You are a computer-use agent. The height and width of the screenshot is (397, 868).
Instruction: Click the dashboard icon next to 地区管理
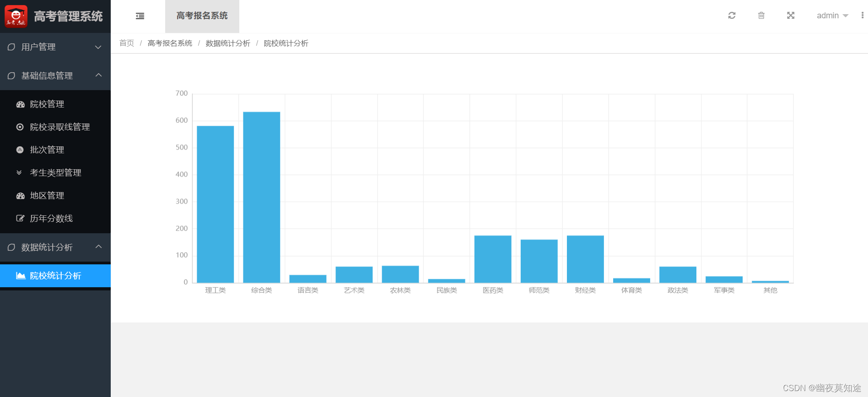click(20, 196)
